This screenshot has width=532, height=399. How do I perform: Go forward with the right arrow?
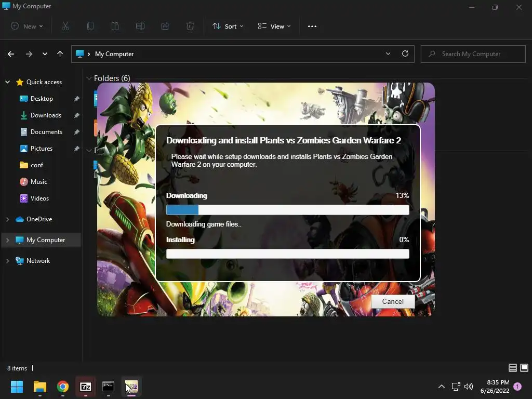(x=29, y=54)
